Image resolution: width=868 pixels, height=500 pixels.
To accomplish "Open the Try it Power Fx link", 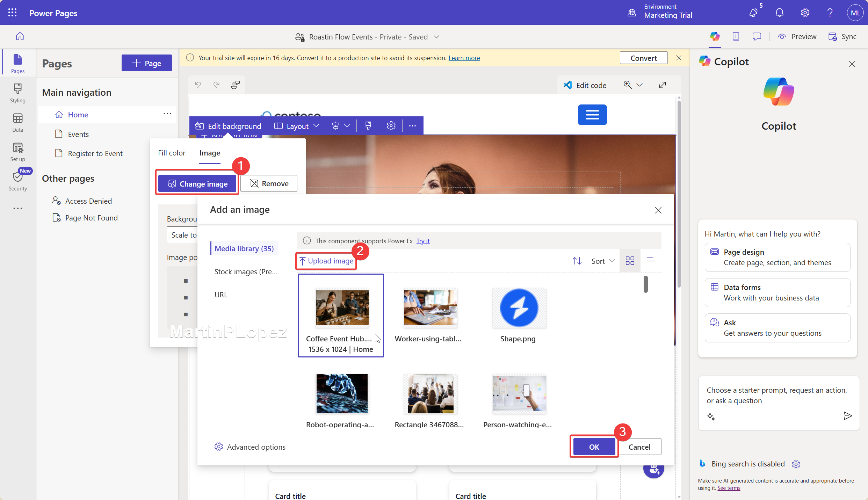I will tap(423, 241).
